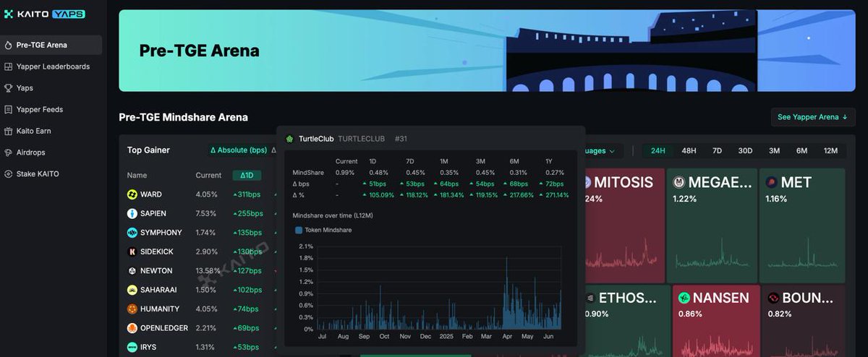Select the Δ Absolute (bps) option

(238, 150)
